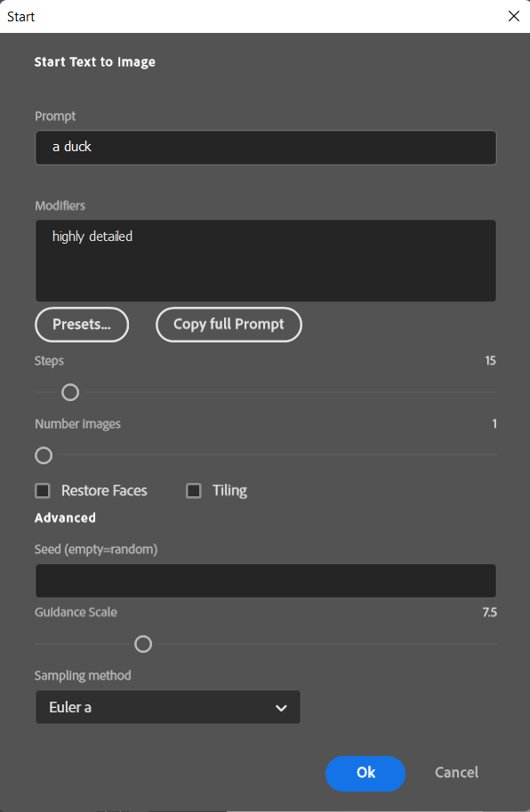Click the Seed input field
530x812 pixels.
click(x=266, y=581)
